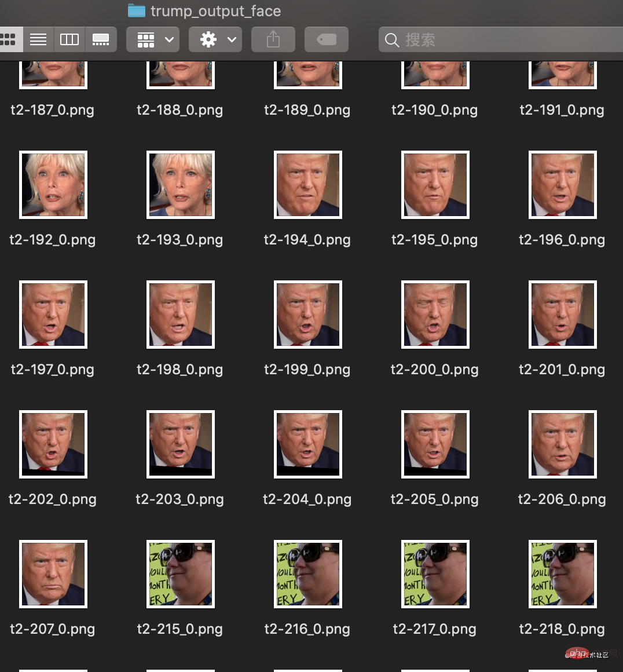Click the Edit Tags toolbar button
The image size is (623, 672).
tap(327, 39)
